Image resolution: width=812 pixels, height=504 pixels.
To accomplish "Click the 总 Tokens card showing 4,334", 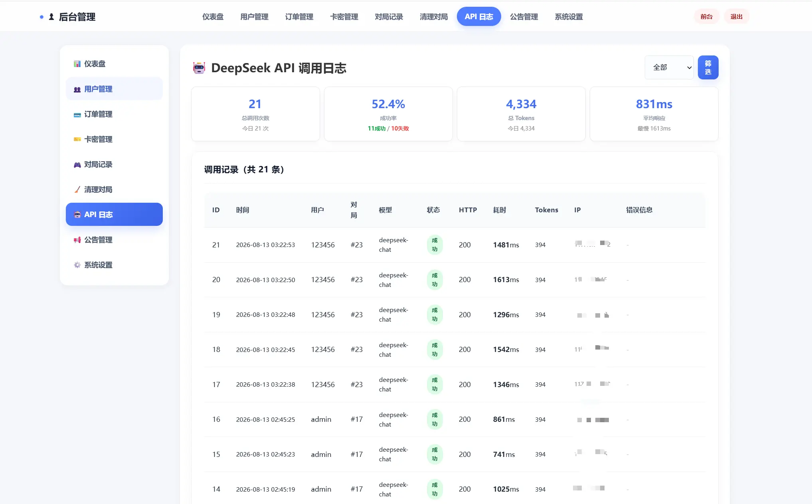I will tap(521, 114).
